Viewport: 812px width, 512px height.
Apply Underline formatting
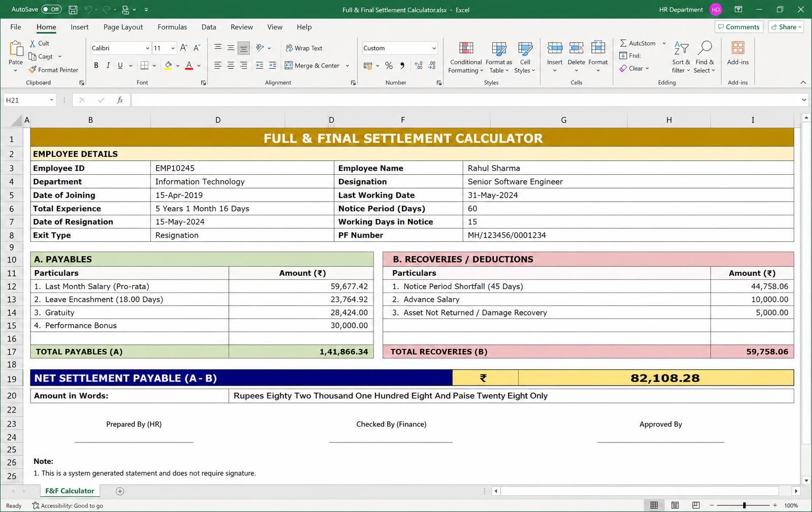(x=120, y=65)
